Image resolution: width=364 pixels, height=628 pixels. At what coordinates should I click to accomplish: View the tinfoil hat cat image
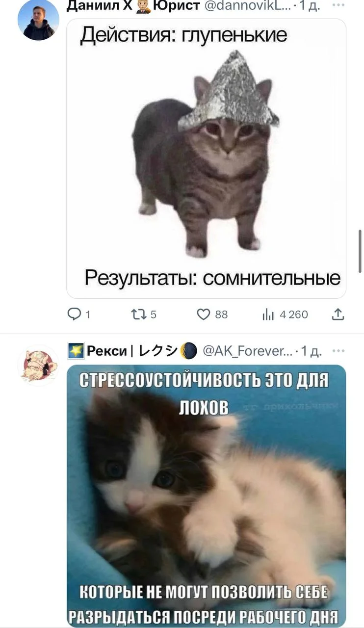point(206,158)
